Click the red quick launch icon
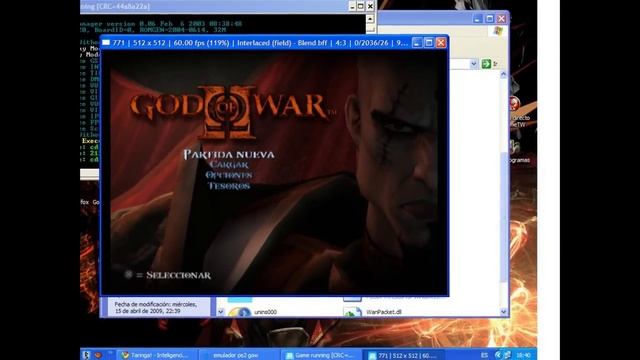This screenshot has width=640, height=360. click(x=98, y=355)
